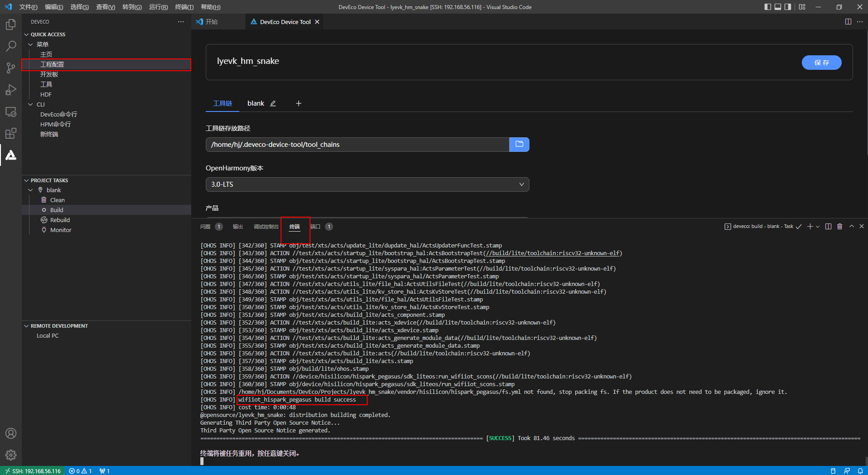
Task: Open the Explorer view in activity bar
Action: (11, 24)
